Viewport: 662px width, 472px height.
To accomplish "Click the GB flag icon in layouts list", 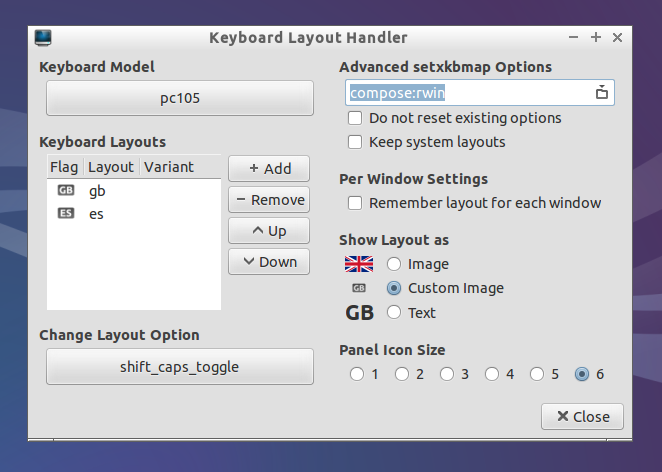I will pyautogui.click(x=66, y=190).
